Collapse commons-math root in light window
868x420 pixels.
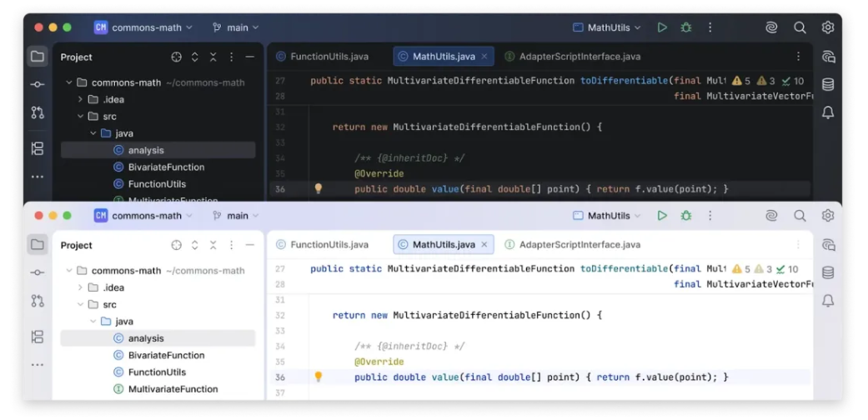click(x=68, y=271)
